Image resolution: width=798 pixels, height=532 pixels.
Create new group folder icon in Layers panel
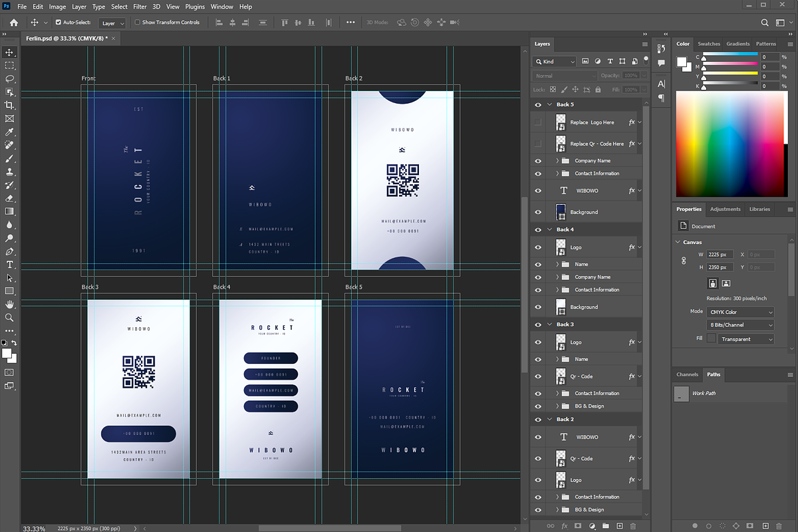pyautogui.click(x=605, y=525)
